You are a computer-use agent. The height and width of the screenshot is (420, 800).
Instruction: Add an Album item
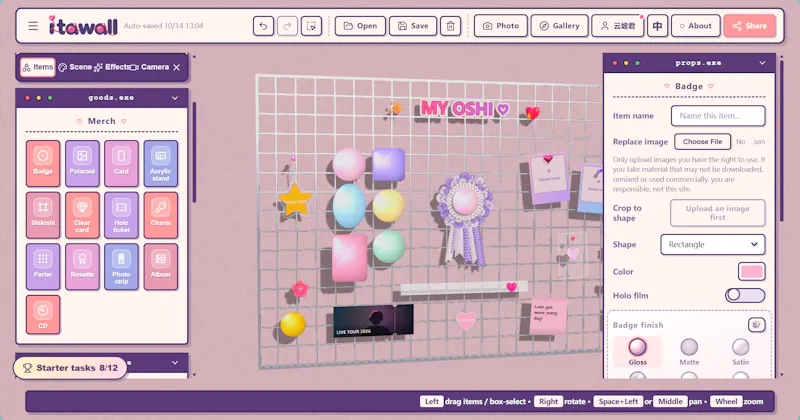pyautogui.click(x=161, y=266)
